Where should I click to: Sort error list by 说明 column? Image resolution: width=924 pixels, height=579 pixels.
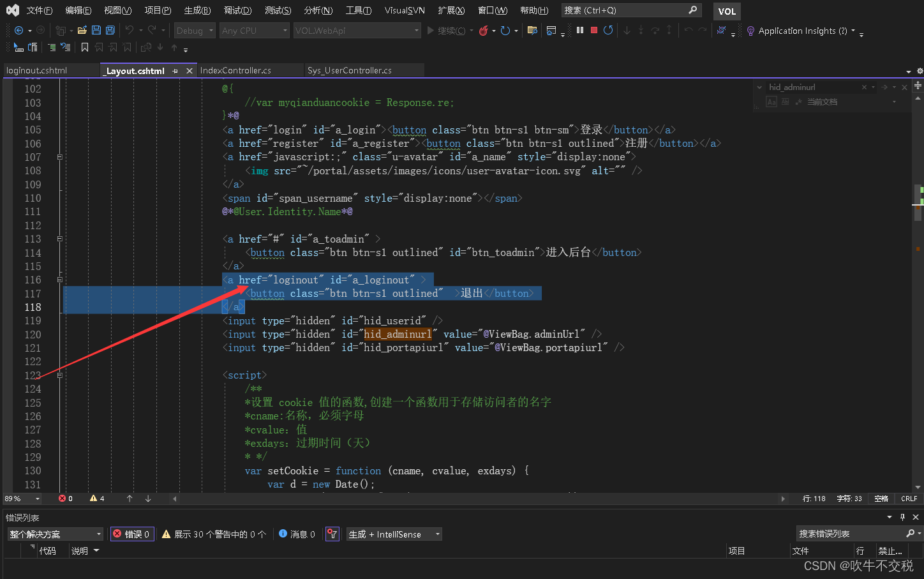80,551
